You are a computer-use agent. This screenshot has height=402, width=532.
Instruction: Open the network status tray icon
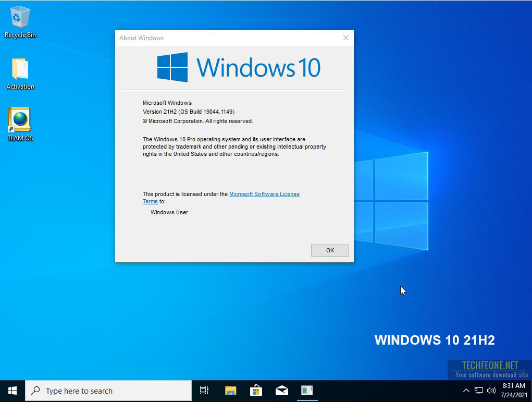479,391
